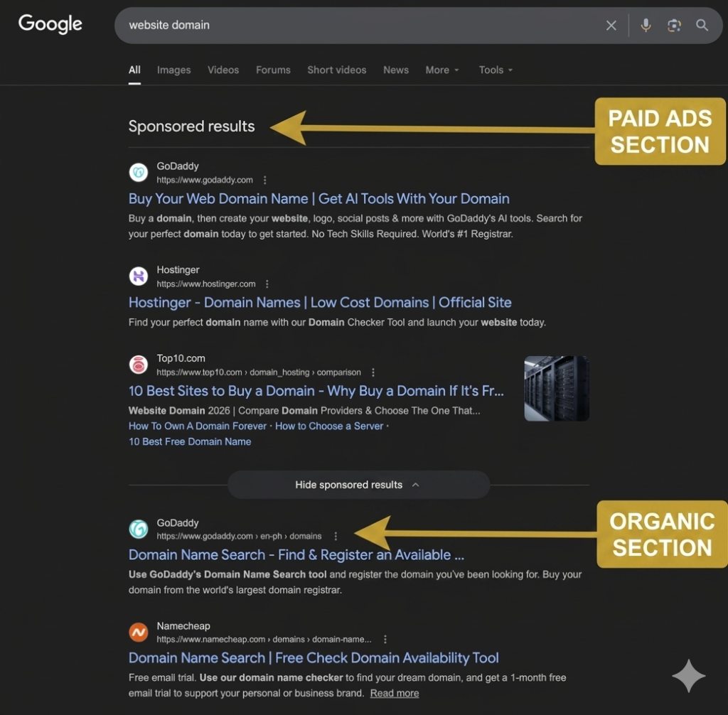
Task: Click the namecheap.com domains URL text
Action: (264, 640)
